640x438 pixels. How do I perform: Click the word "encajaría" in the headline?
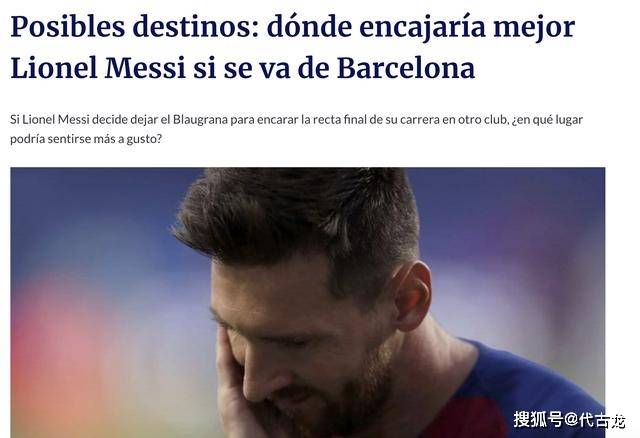pos(422,28)
